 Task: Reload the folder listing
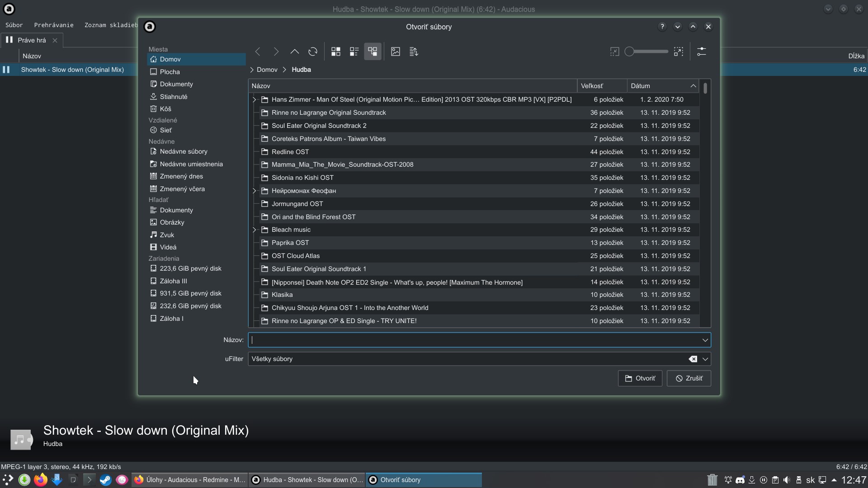313,52
